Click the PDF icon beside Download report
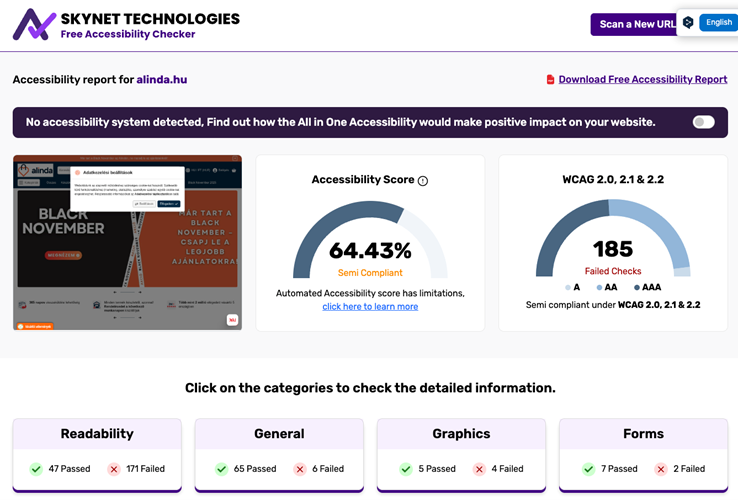The image size is (738, 500). tap(550, 80)
